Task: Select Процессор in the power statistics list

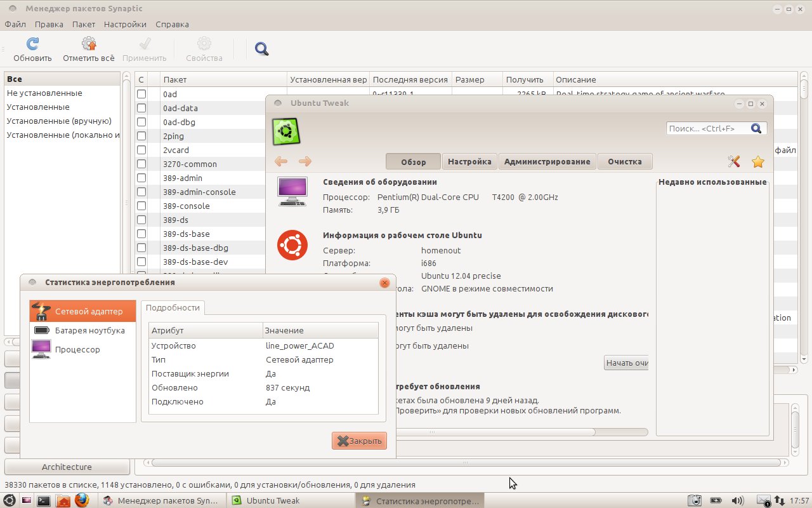Action: pyautogui.click(x=83, y=349)
